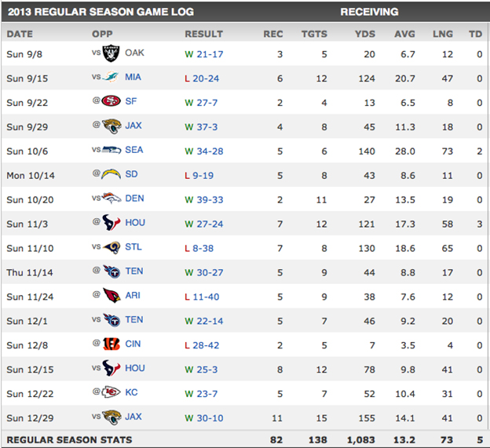Click the St. Louis Rams logo
490x448 pixels.
pos(112,247)
